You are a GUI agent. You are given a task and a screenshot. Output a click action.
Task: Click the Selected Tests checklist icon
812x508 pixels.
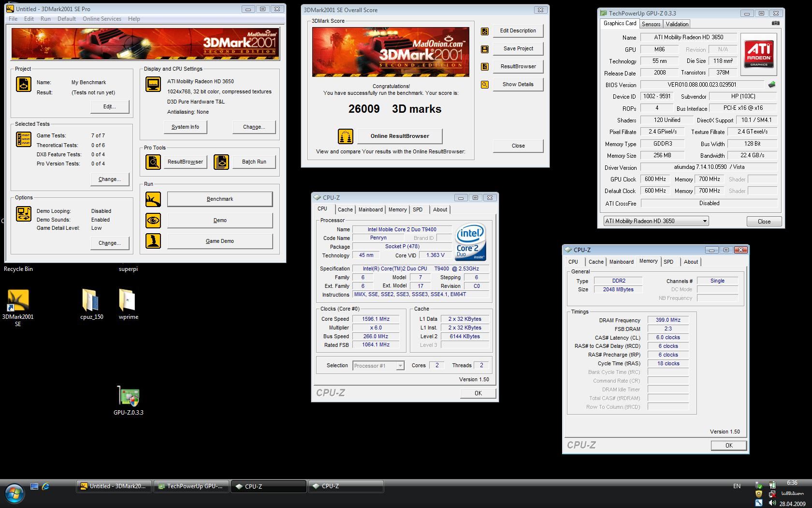click(24, 140)
